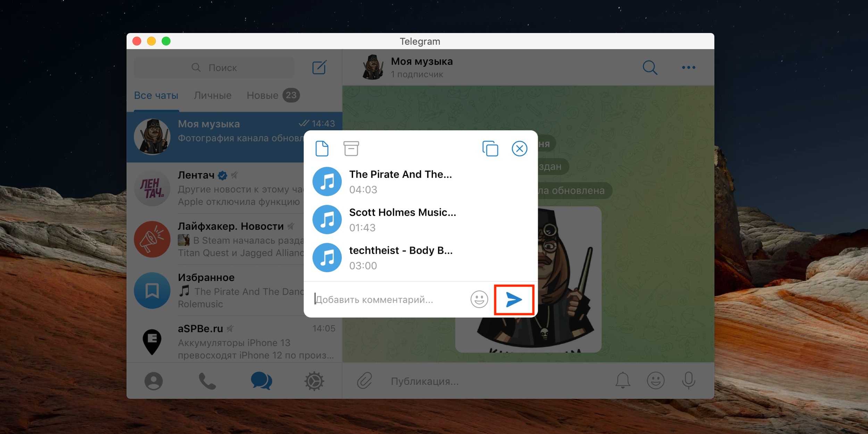Click Лентач channel avatar
Screen dimensions: 868x434
pyautogui.click(x=152, y=188)
